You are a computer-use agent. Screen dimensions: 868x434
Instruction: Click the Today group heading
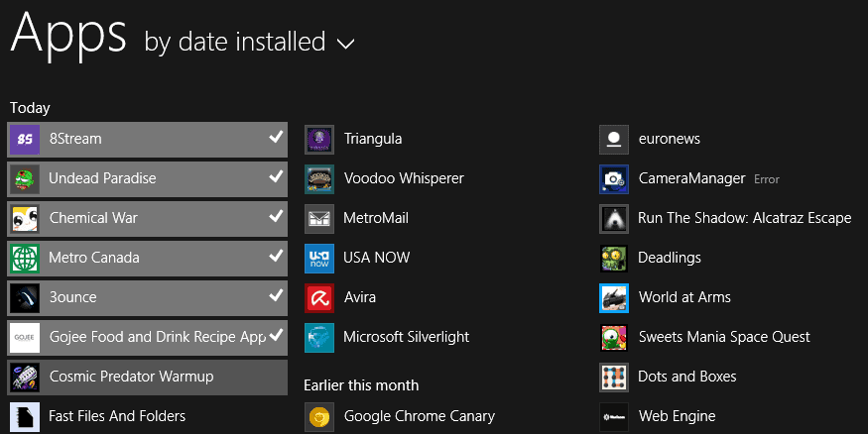[x=30, y=108]
